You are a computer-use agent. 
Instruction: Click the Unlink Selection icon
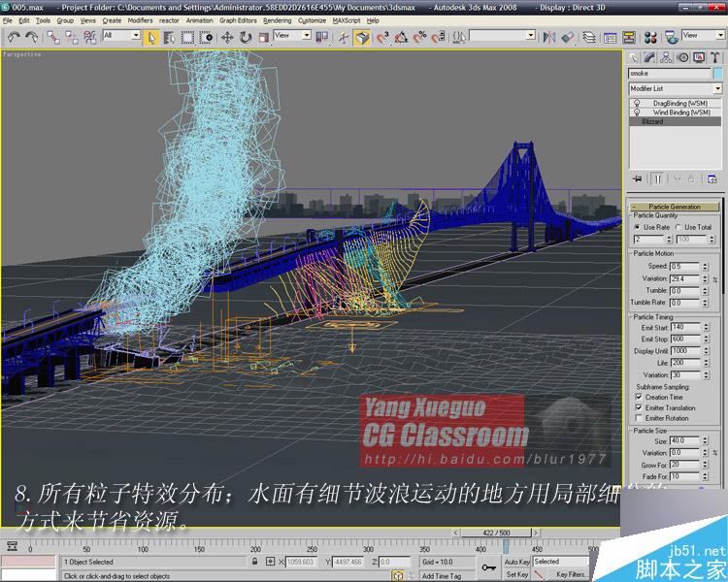pyautogui.click(x=72, y=37)
